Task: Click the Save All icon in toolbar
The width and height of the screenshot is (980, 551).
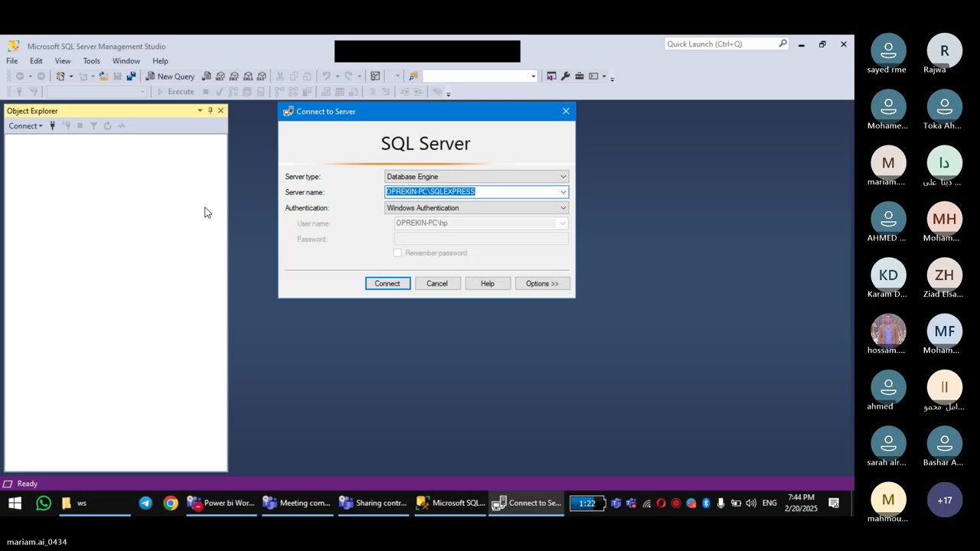Action: 131,76
